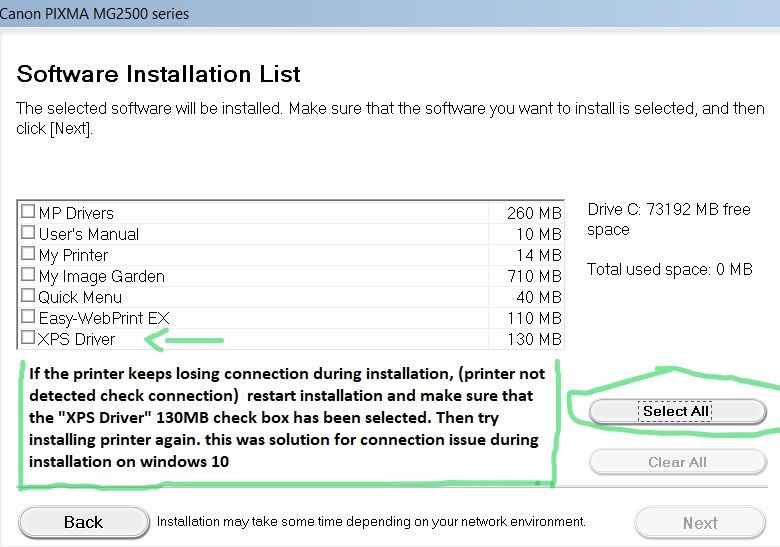Select the My Image Garden checkbox
This screenshot has width=780, height=547.
point(28,275)
